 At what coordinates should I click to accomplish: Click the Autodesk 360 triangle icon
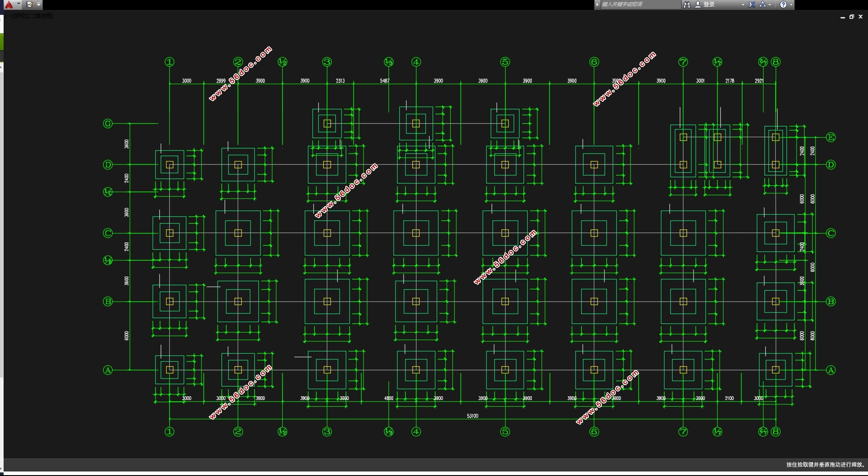pyautogui.click(x=763, y=4)
